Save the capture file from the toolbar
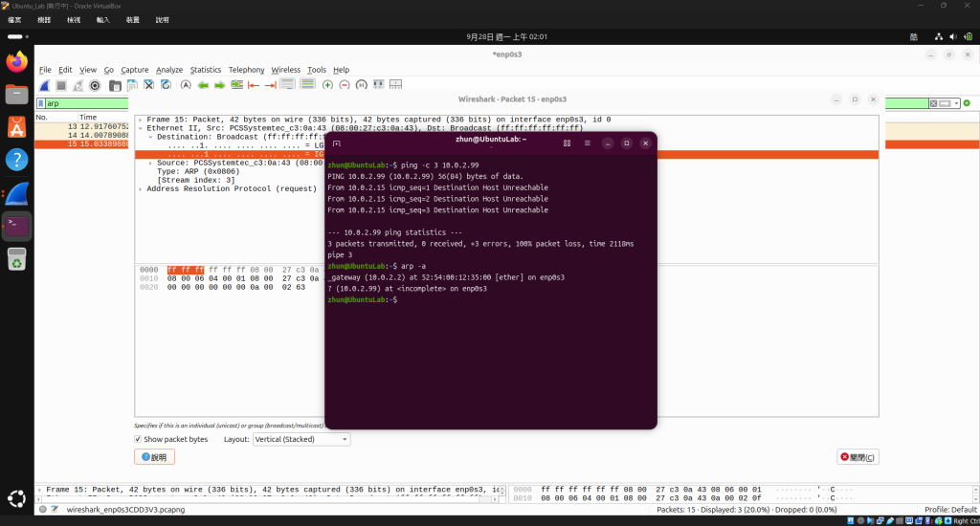Viewport: 980px width, 526px height. click(x=132, y=85)
